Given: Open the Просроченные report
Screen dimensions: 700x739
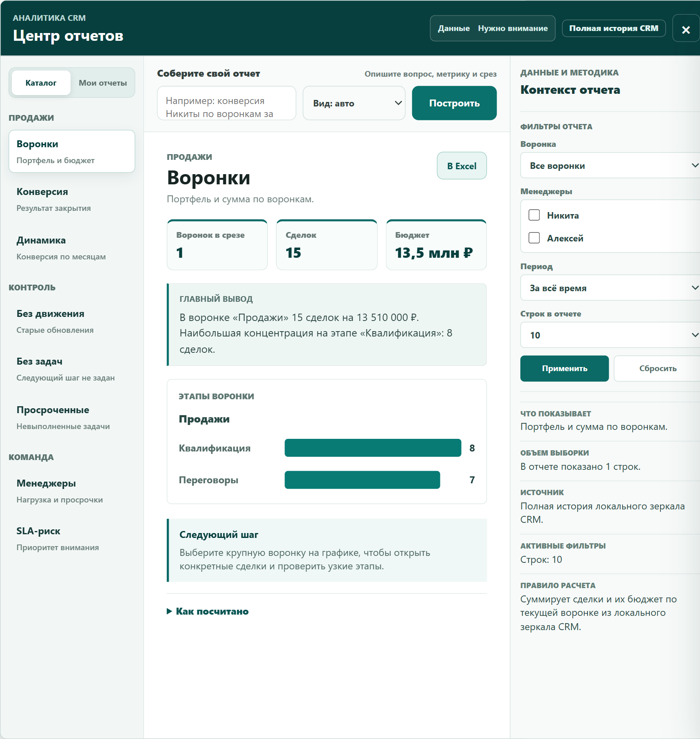Looking at the screenshot, I should [x=72, y=418].
